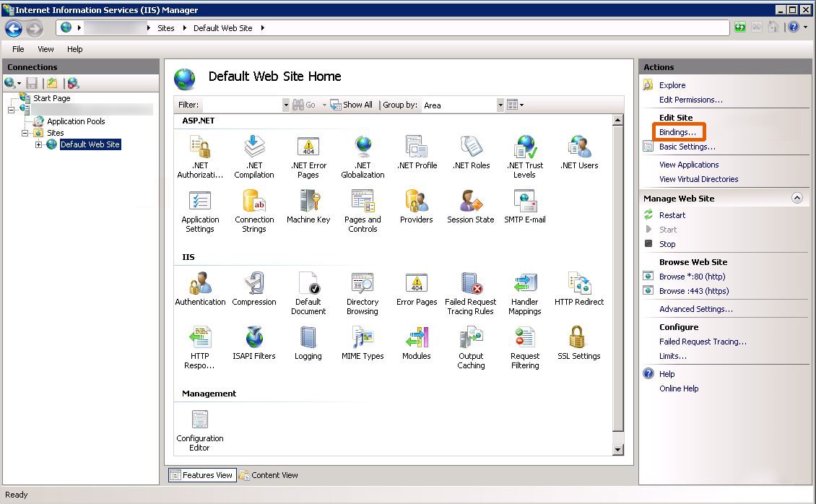This screenshot has height=504, width=816.
Task: Open the Filter dropdown arrow
Action: point(286,105)
